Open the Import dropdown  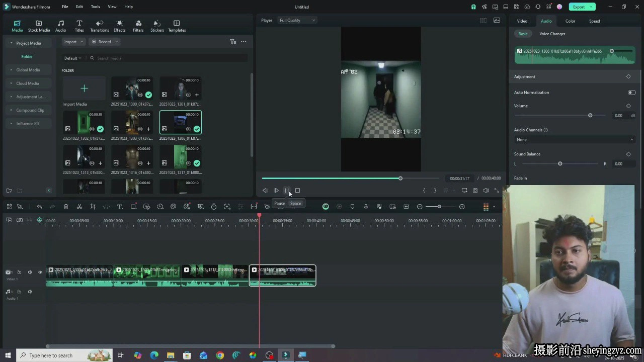73,42
